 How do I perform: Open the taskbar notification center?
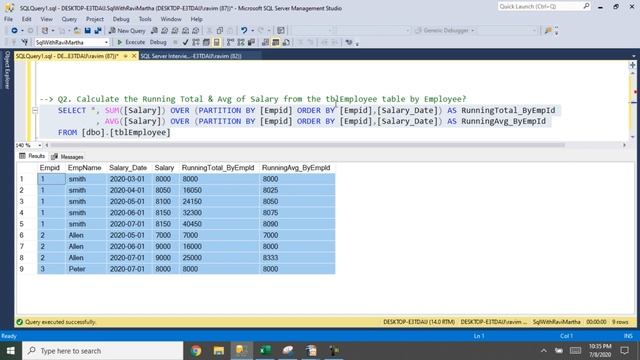pyautogui.click(x=624, y=351)
